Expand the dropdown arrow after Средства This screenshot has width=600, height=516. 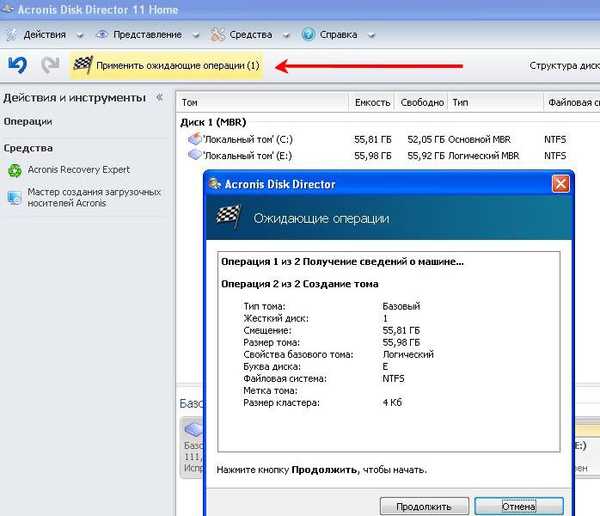(x=286, y=36)
